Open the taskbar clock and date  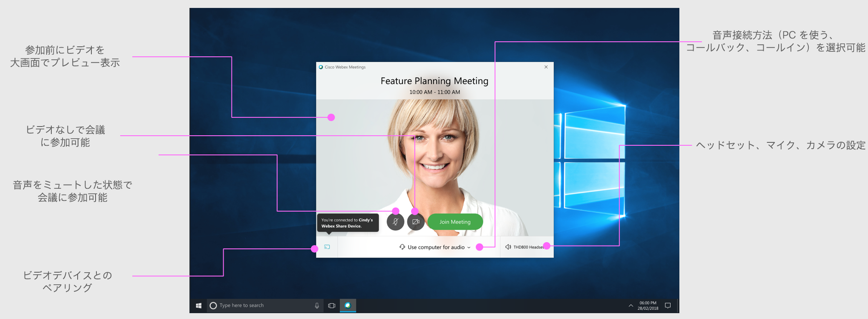[648, 306]
